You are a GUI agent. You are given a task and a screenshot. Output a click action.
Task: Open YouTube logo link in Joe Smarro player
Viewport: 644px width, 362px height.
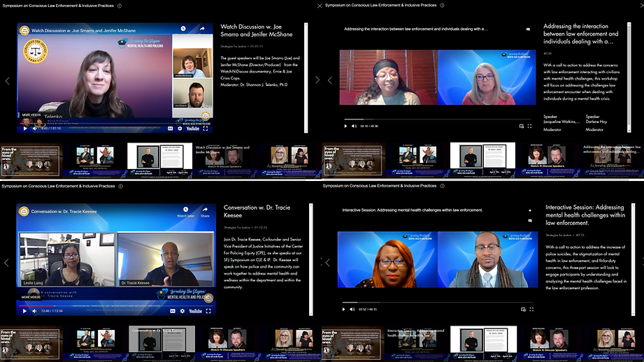(x=192, y=129)
